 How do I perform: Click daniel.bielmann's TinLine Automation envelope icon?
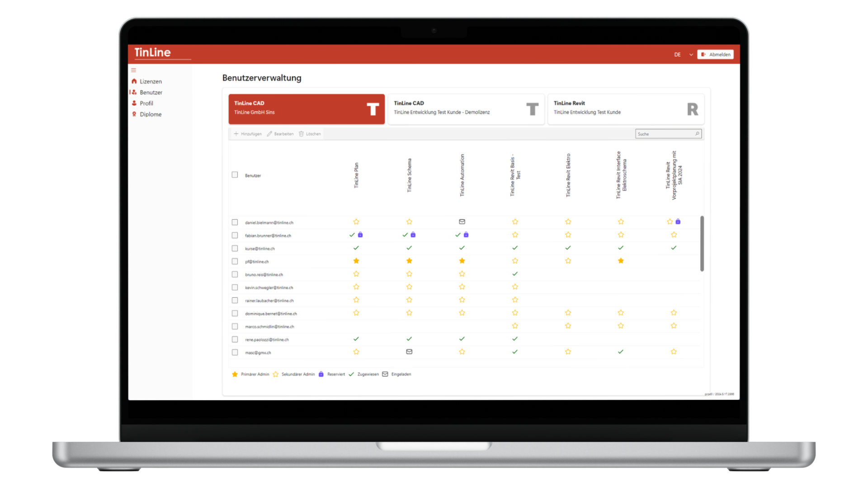tap(462, 222)
